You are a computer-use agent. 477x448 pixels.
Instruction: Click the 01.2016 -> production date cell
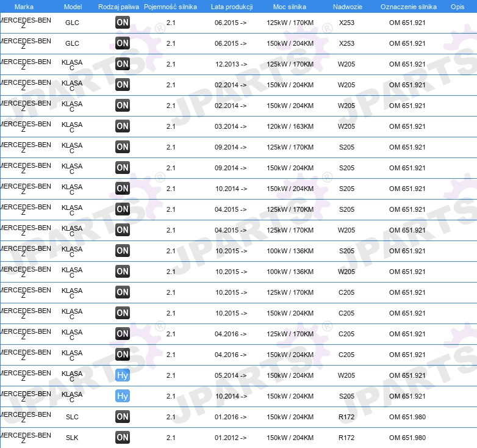[x=231, y=417]
